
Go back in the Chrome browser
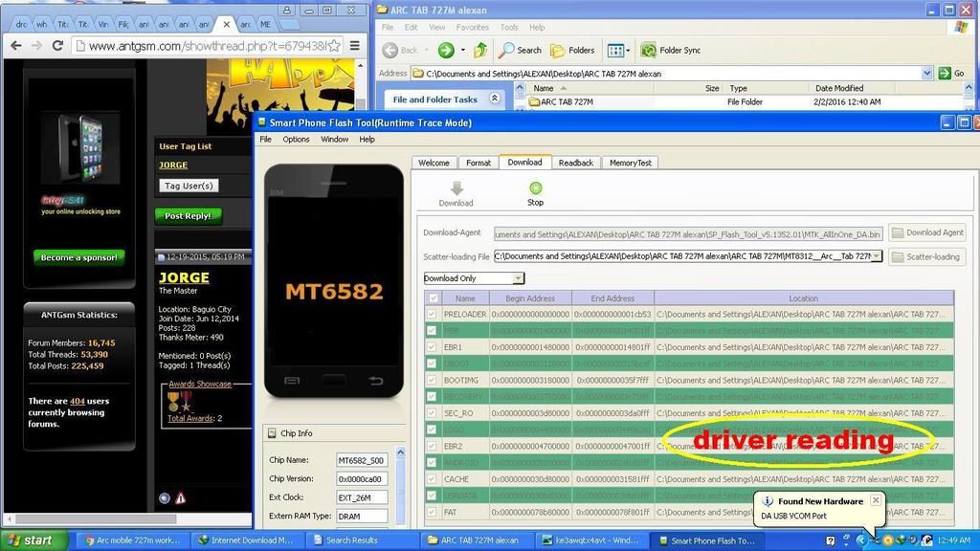pyautogui.click(x=16, y=46)
